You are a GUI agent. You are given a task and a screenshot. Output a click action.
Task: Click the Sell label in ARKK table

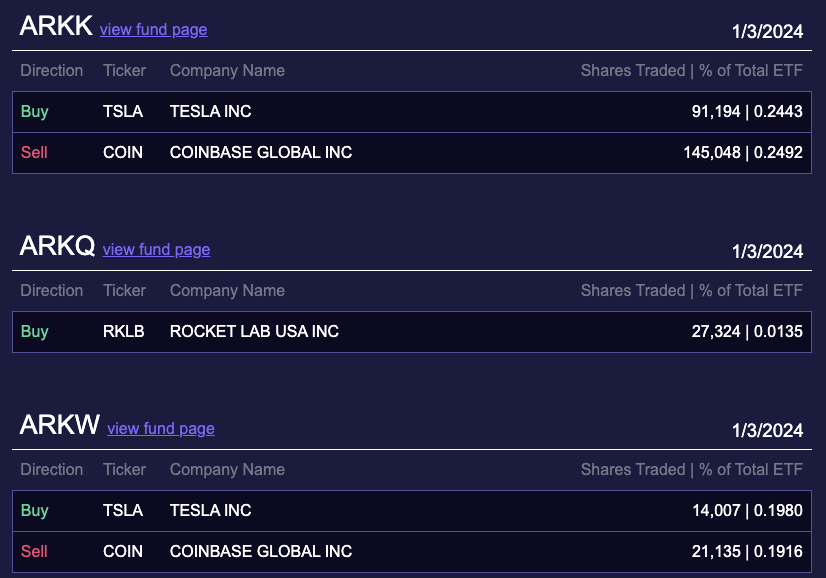click(x=34, y=153)
